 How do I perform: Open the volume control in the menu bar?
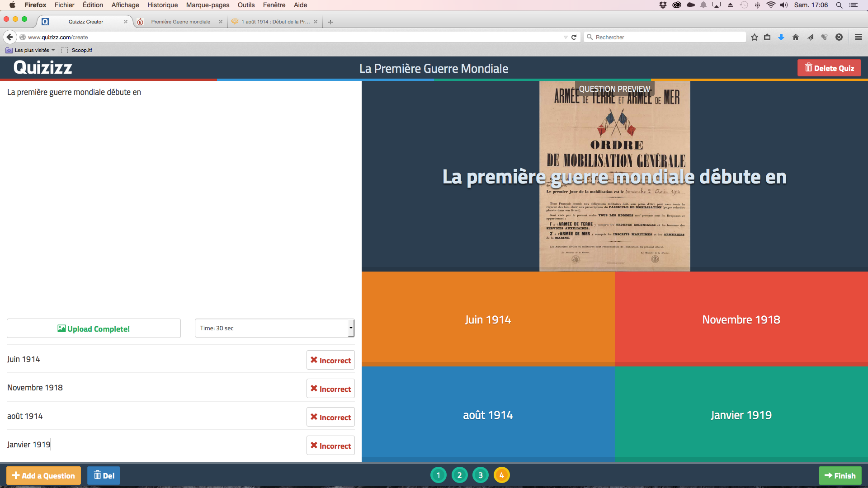(784, 5)
